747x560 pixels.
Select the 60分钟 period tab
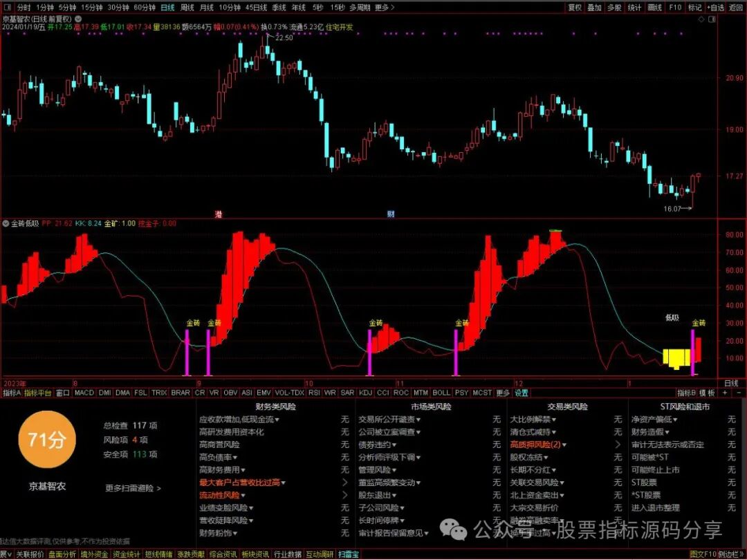tap(144, 8)
